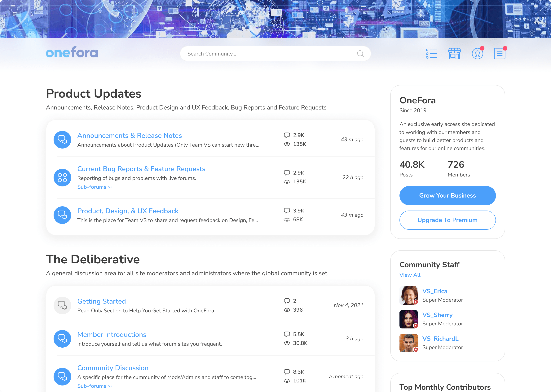Click comment icon in Getting Started row

287,301
